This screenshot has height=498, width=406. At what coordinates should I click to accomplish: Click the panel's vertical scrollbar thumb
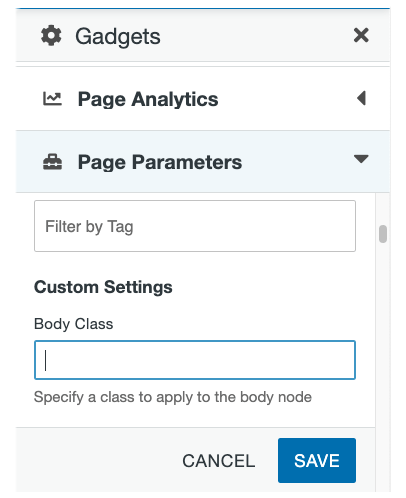click(383, 234)
